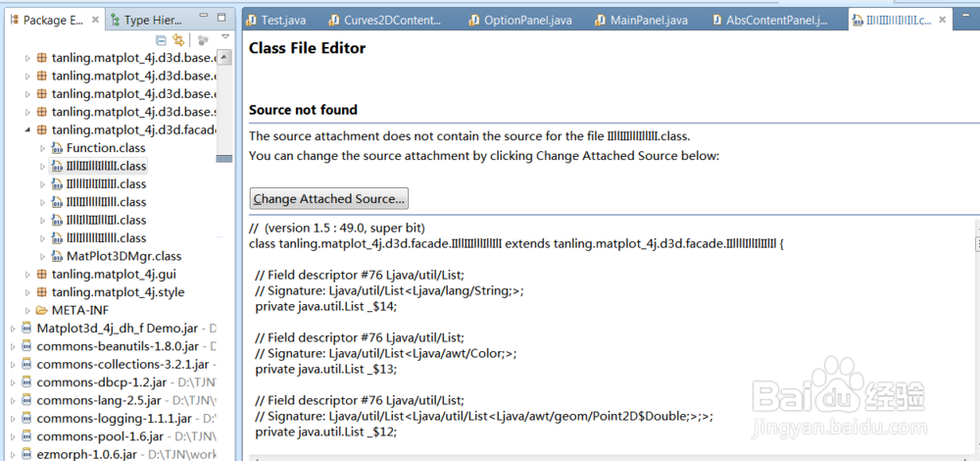Screen dimensions: 980x461
Task: Click the Matplot3d_4j_dh_f Demo.jar icon
Action: point(26,328)
